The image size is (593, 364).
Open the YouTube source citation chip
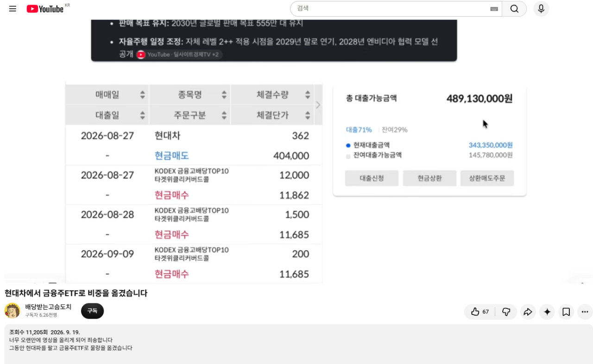point(179,55)
